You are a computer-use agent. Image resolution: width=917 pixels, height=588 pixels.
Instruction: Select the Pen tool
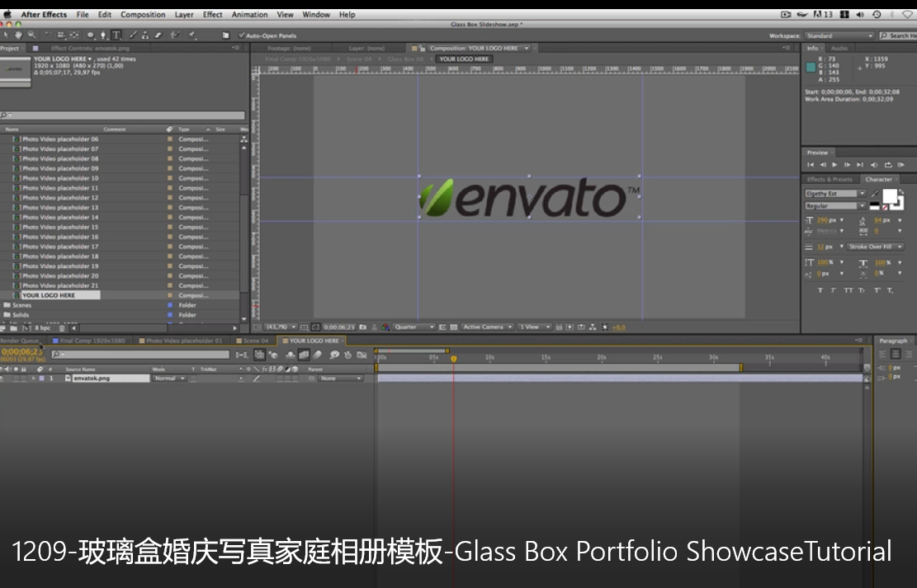[103, 35]
